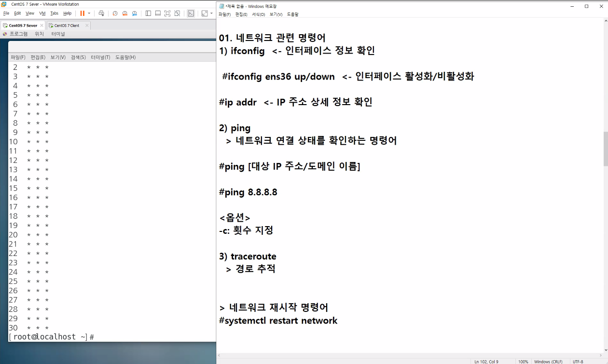The image size is (608, 364).
Task: Click the Unity mode toolbar icon
Action: [177, 13]
